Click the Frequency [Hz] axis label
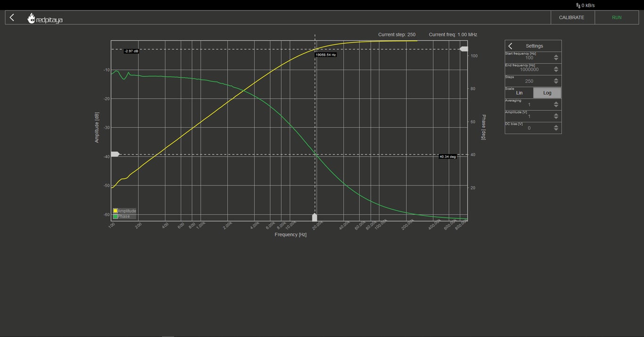Viewport: 644px width, 337px height. (290, 234)
